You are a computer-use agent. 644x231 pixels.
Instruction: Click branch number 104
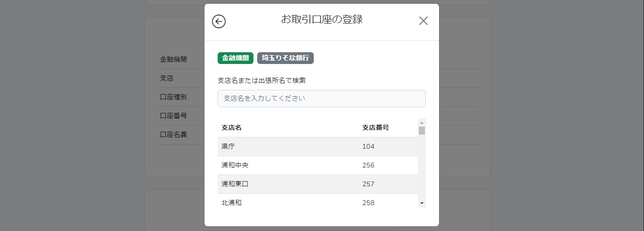[368, 146]
